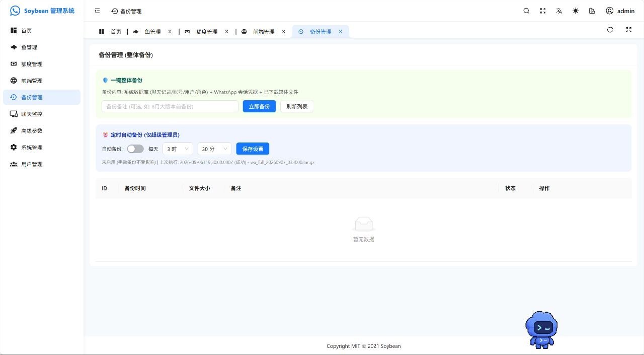The image size is (644, 355).
Task: Click the 备份时间 column header
Action: pyautogui.click(x=135, y=188)
